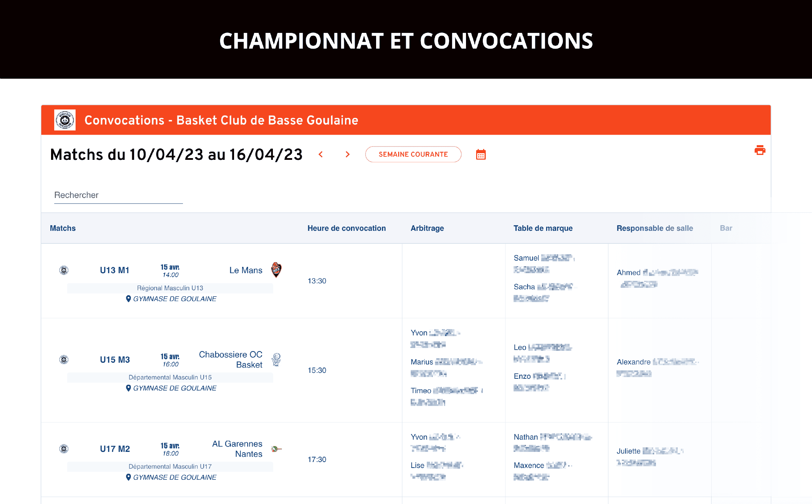Click the Départemental Masculin U15 championship label
Screen dimensions: 812x504
point(170,377)
